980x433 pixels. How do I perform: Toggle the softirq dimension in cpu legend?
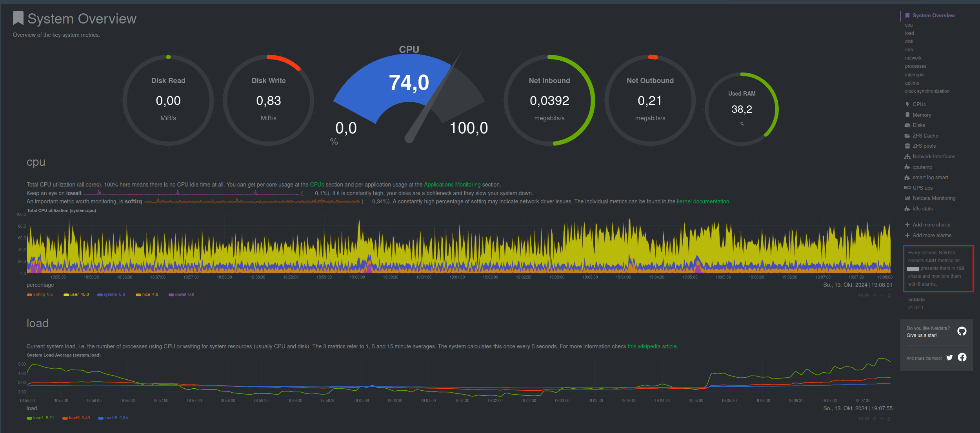tap(39, 294)
